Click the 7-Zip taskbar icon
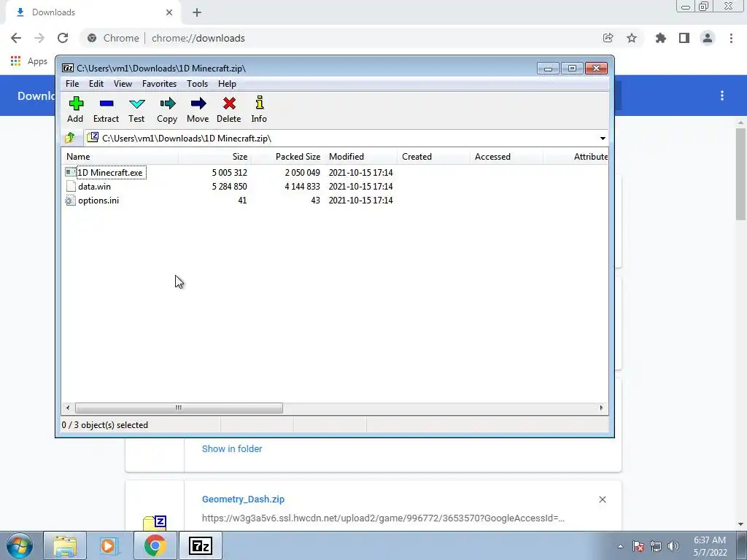Screen dimensions: 747x560 (200, 545)
